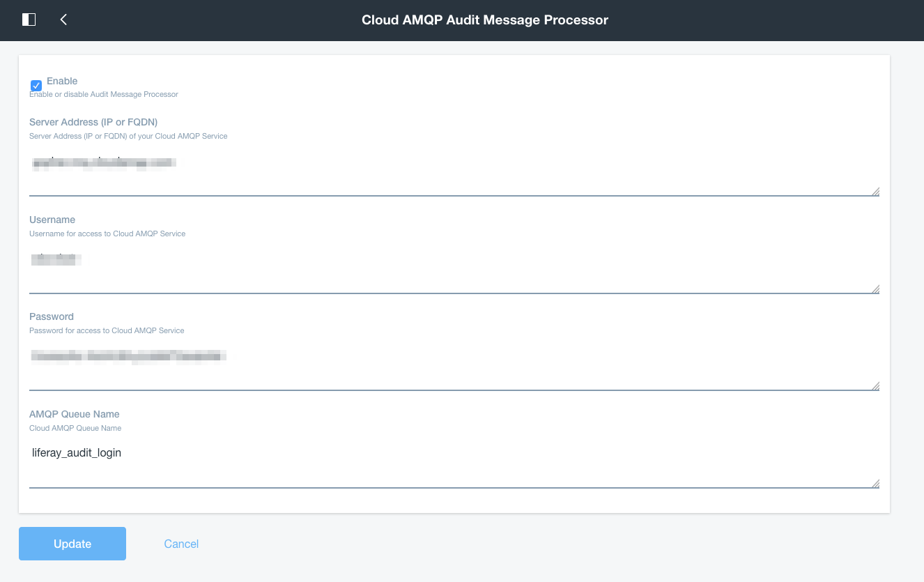Click the Cloud AMQP Audit Message Processor title

coord(485,20)
